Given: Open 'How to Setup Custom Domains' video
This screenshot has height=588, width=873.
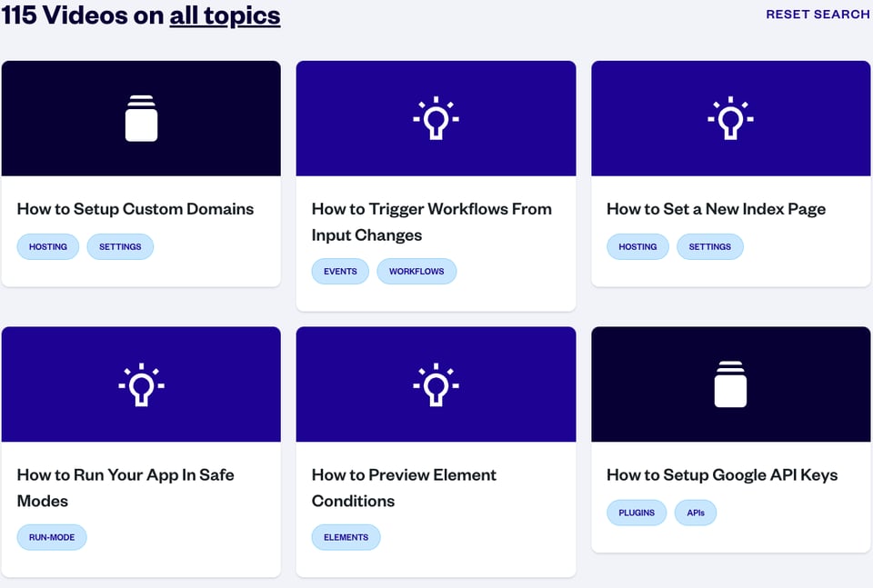Looking at the screenshot, I should tap(135, 209).
